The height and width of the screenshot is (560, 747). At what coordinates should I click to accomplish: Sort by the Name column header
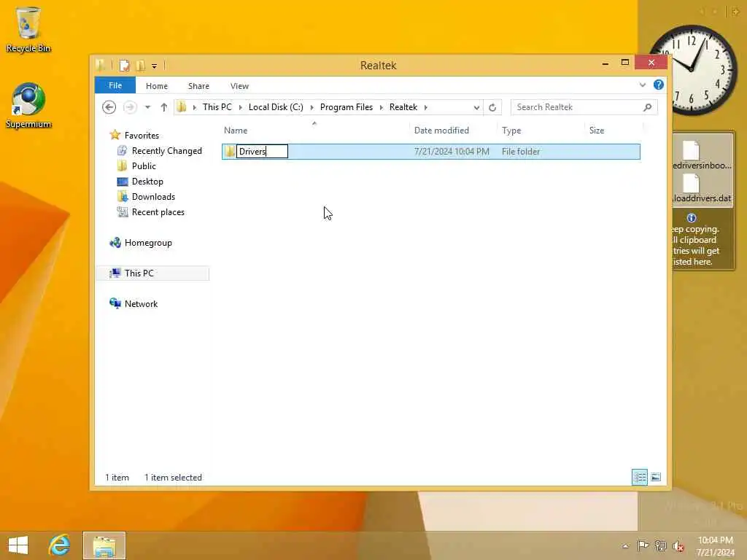pos(314,130)
